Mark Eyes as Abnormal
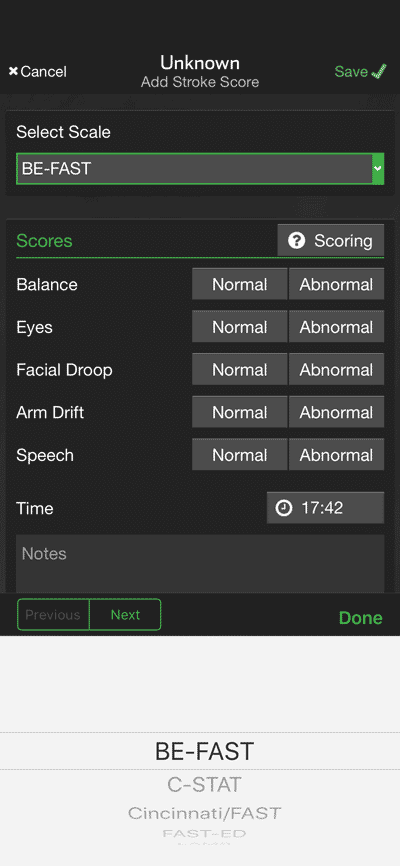Screen dimensions: 400x866 (336, 327)
